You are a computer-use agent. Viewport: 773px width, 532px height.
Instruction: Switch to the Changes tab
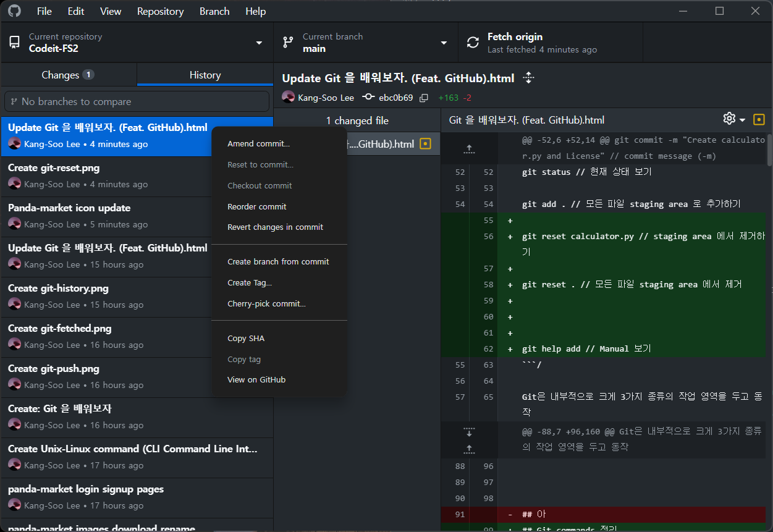point(69,75)
